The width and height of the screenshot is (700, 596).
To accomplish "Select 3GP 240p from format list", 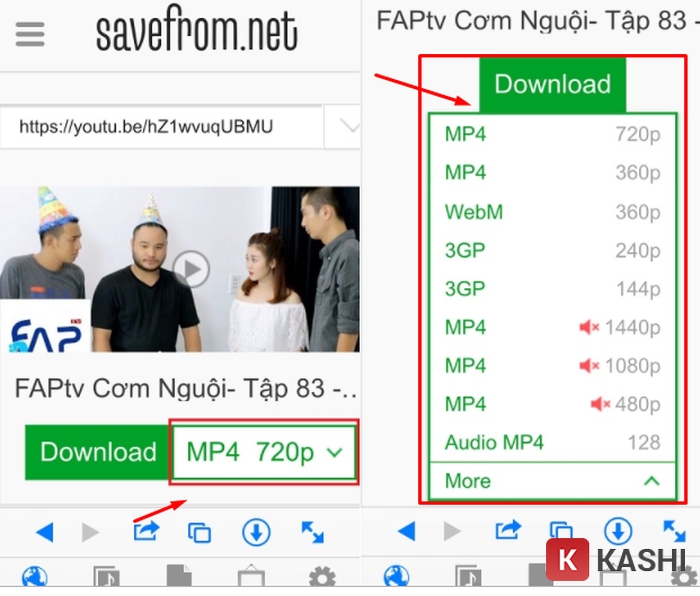I will click(553, 250).
